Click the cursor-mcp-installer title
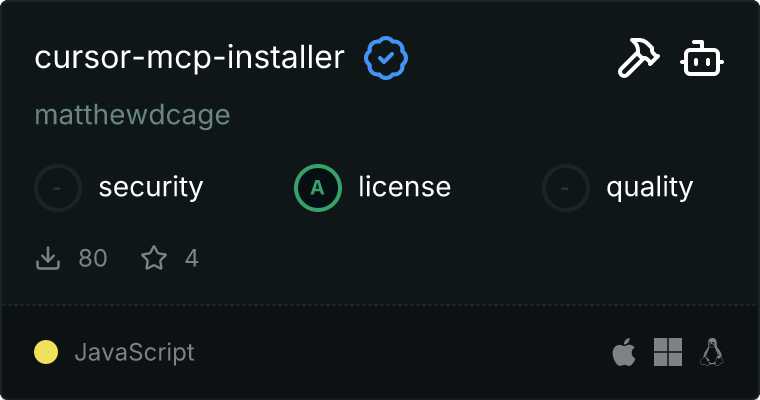 (x=189, y=59)
